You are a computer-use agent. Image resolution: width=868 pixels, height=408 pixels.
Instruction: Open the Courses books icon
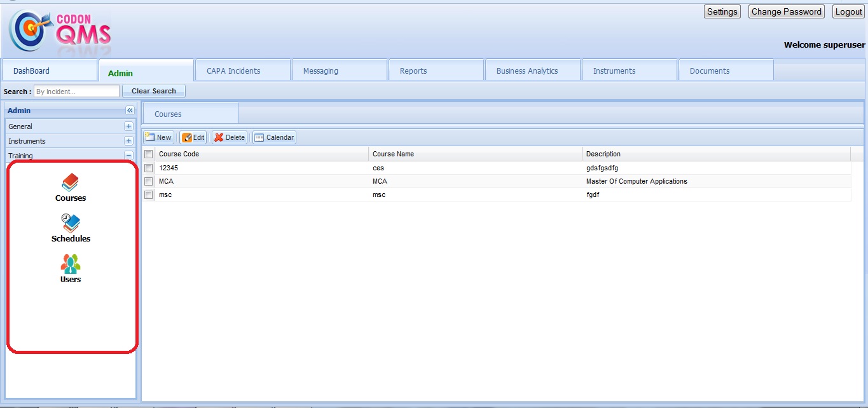click(70, 183)
